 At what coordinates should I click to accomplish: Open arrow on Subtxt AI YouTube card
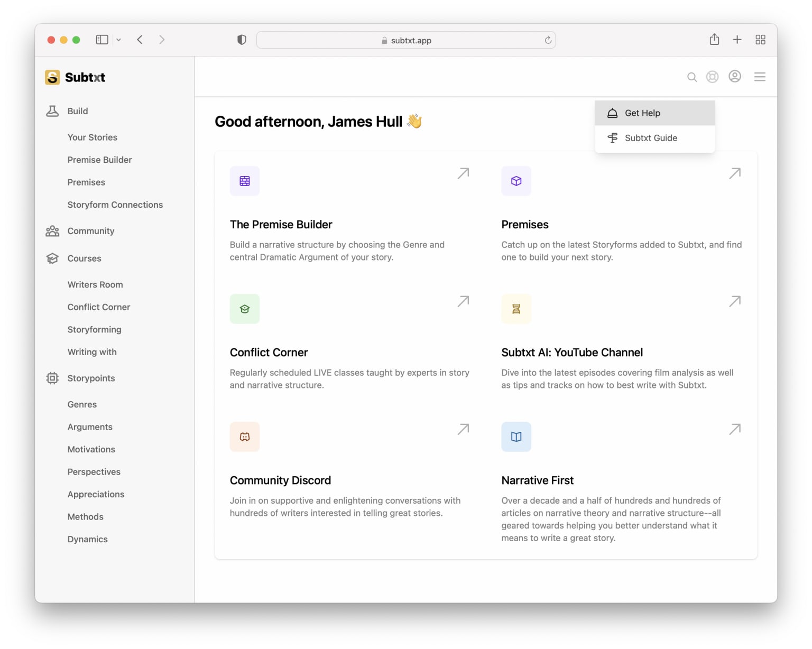coord(735,301)
